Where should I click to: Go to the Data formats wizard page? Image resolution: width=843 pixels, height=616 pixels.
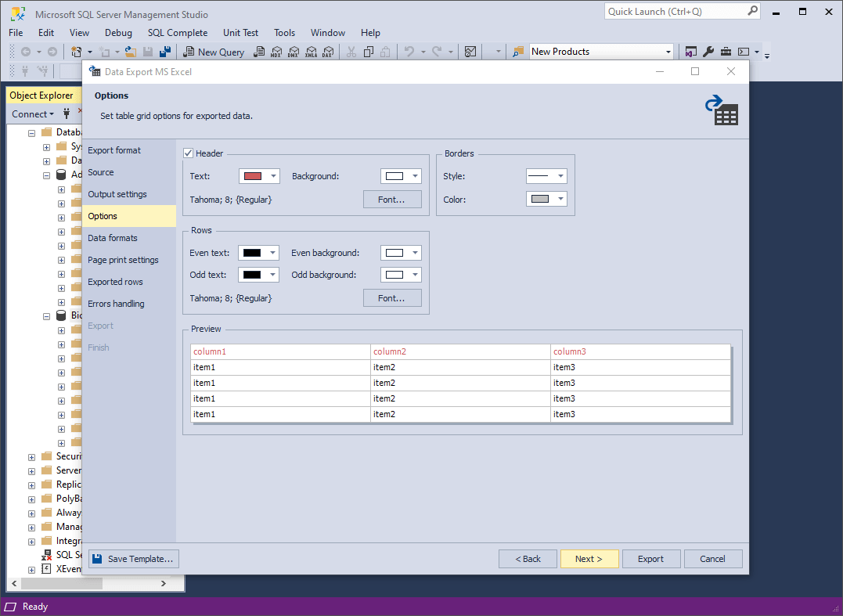pyautogui.click(x=129, y=238)
